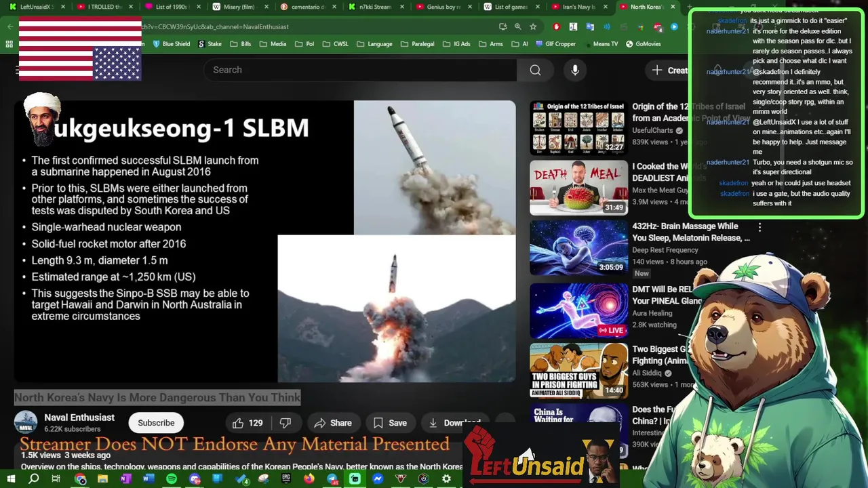Screen dimensions: 868x488
Task: Open 432Hz Brain Massage thumbnail
Action: pyautogui.click(x=578, y=247)
